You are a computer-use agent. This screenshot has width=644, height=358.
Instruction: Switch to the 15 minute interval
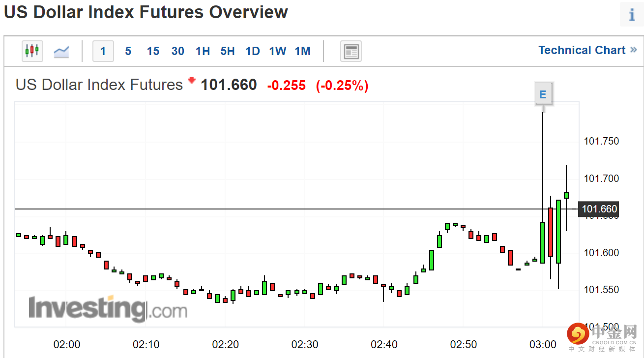pyautogui.click(x=153, y=51)
